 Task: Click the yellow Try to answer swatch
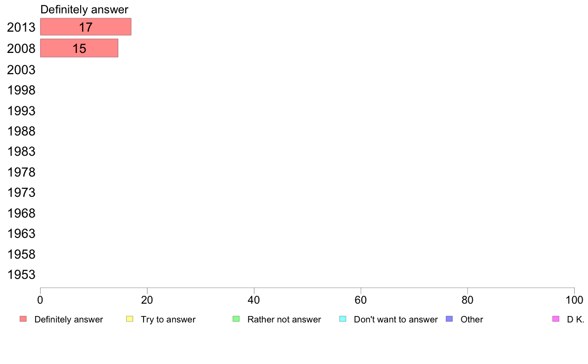point(130,319)
